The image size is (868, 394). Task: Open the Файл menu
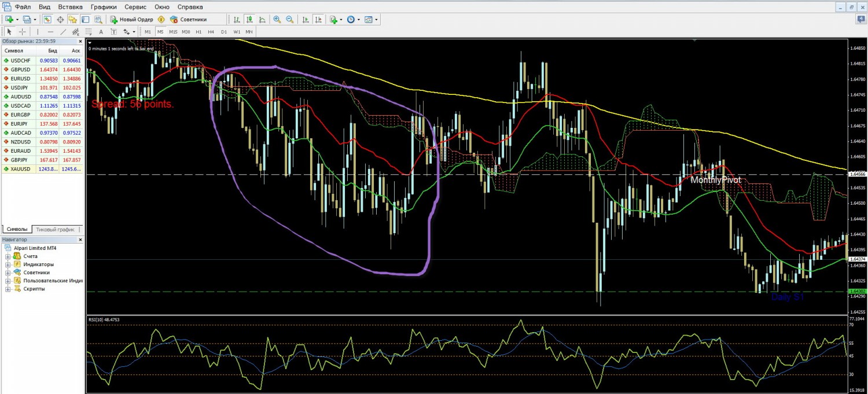tap(23, 7)
